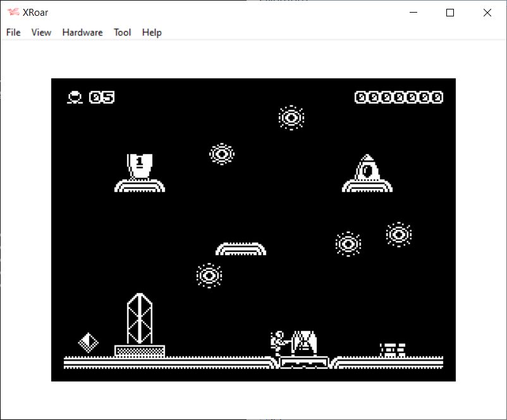Screen dimensions: 507x420
Task: Minimize the XRoar window
Action: 413,13
